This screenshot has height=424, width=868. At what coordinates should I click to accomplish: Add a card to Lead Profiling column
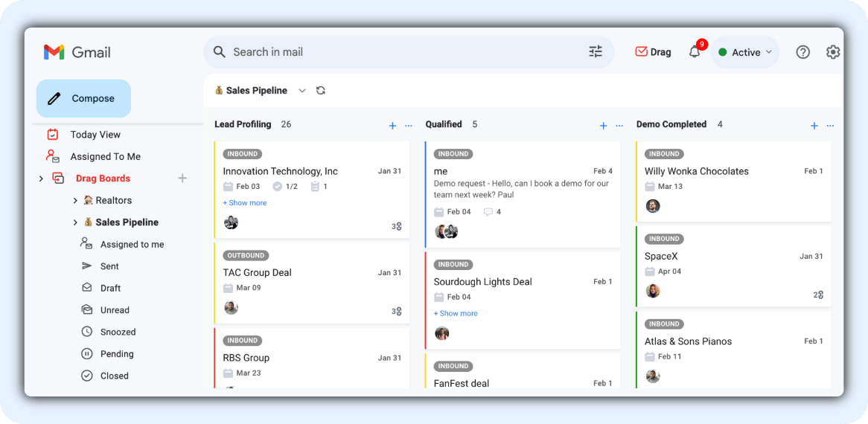392,126
